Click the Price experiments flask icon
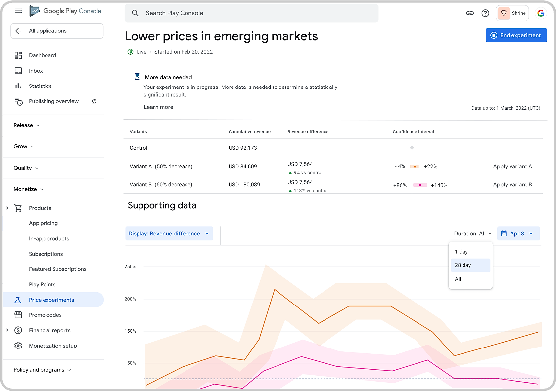Viewport: 557px width, 392px height. click(x=18, y=300)
